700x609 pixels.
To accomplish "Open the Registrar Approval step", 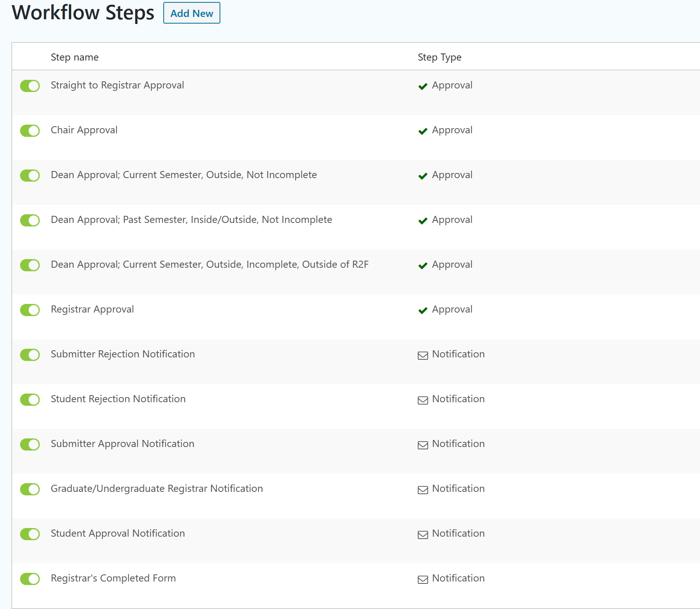I will 92,309.
